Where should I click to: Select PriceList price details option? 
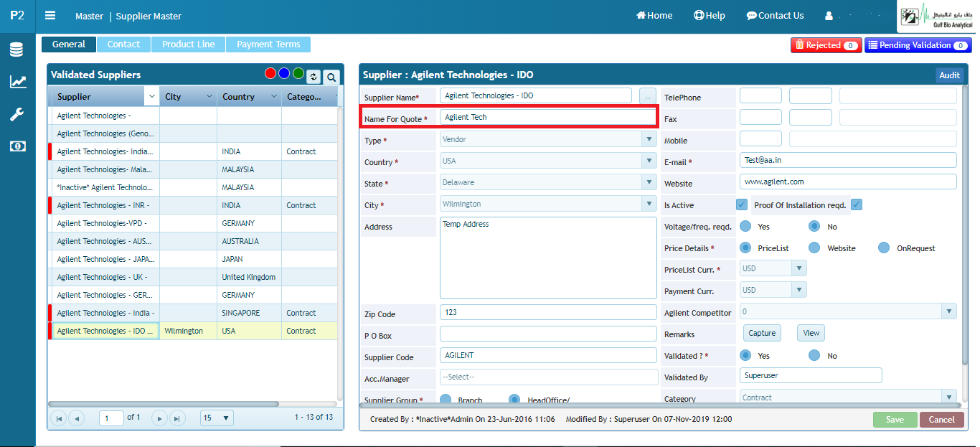pyautogui.click(x=745, y=248)
